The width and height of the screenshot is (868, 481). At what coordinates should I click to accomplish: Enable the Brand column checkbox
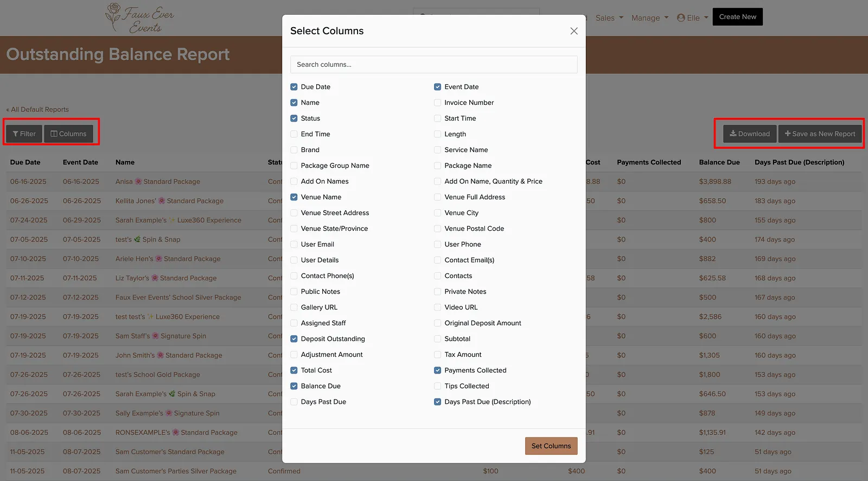294,150
